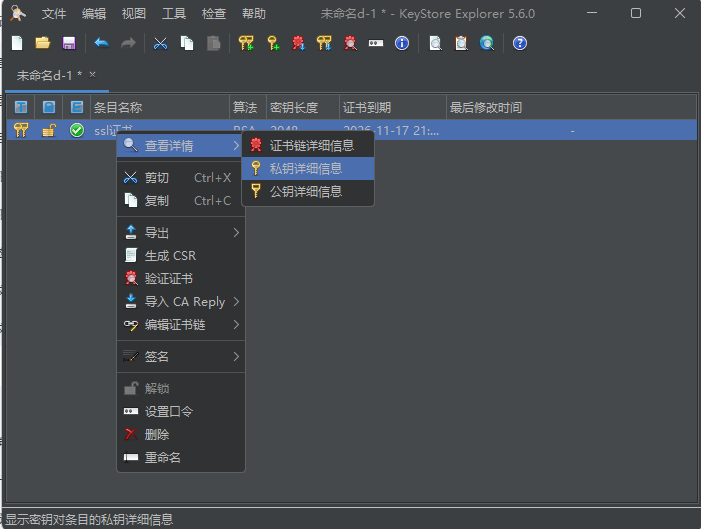
Task: Expand the 签名 submenu
Action: (181, 357)
